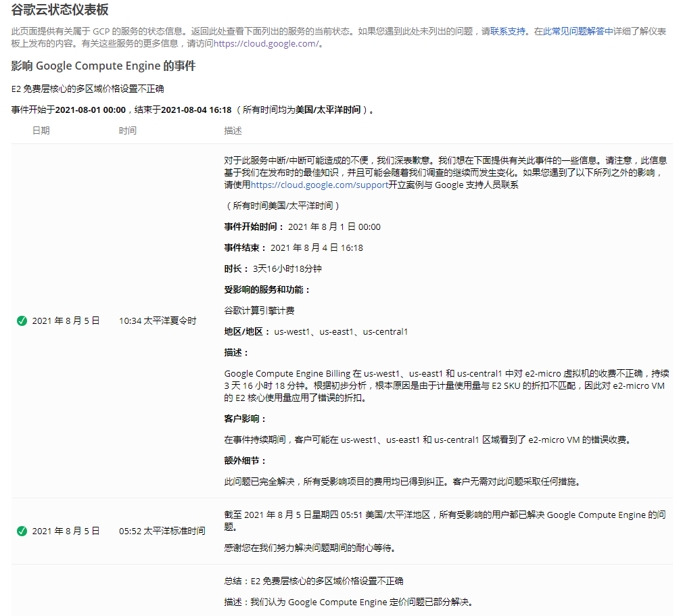Click the 谷歌计算引擎计费 text

click(x=259, y=310)
